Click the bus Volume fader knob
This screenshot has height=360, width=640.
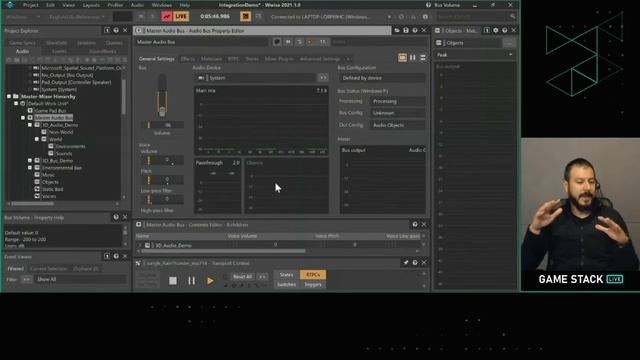(162, 110)
